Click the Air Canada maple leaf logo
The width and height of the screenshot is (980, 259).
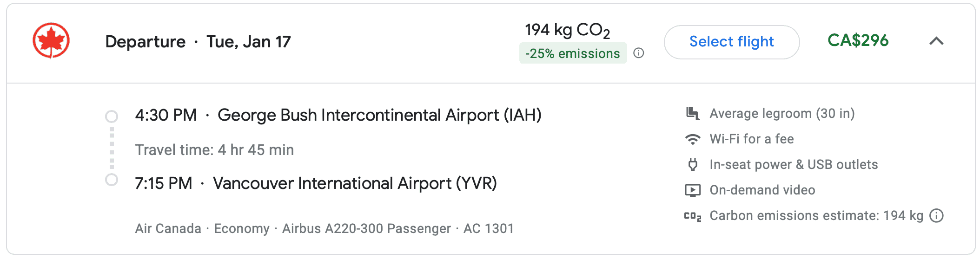pyautogui.click(x=51, y=41)
